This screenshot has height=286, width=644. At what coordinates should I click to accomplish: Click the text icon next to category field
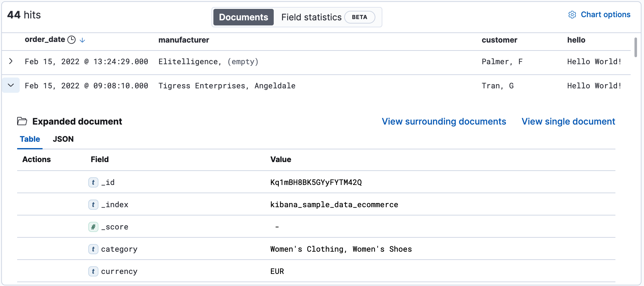point(93,249)
